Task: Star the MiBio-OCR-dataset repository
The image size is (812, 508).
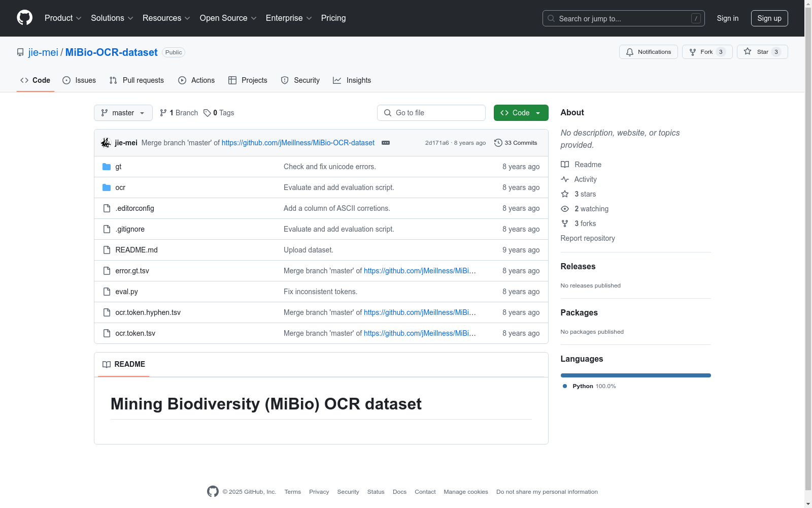Action: (762, 52)
